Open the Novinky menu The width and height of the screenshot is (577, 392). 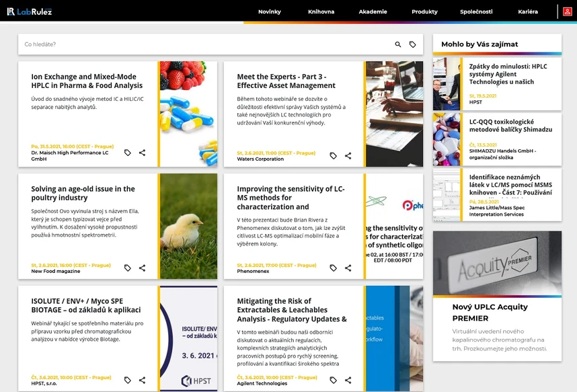pos(270,12)
